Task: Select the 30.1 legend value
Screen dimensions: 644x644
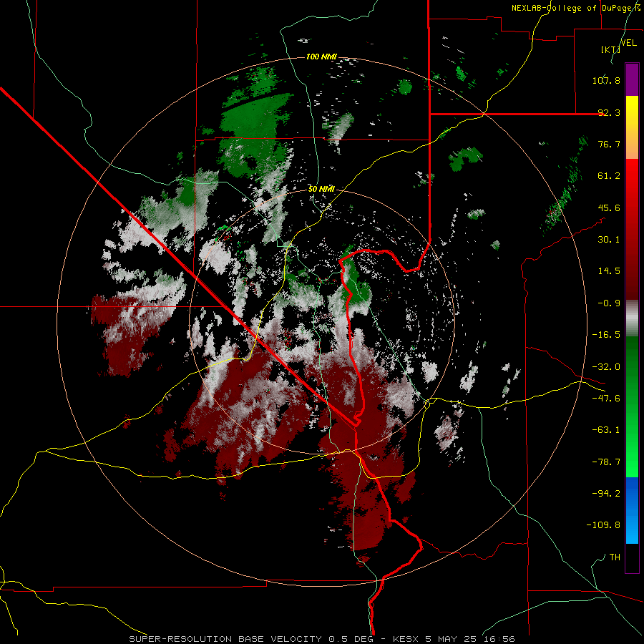Action: pyautogui.click(x=609, y=240)
